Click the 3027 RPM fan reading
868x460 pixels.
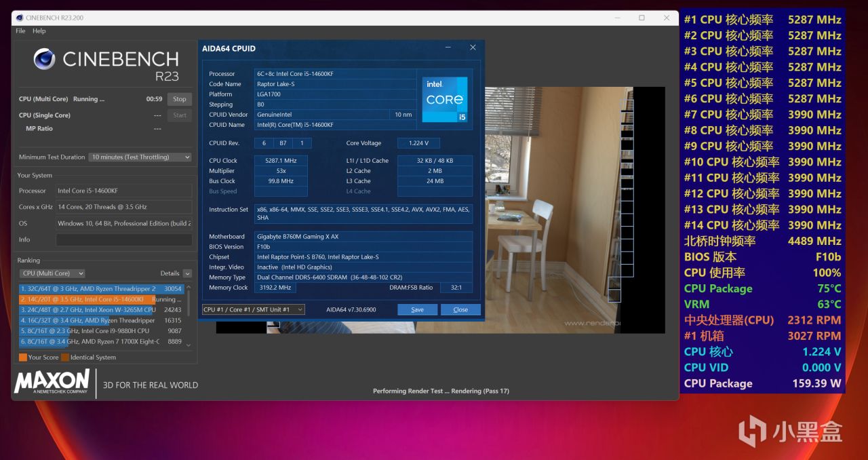point(814,336)
